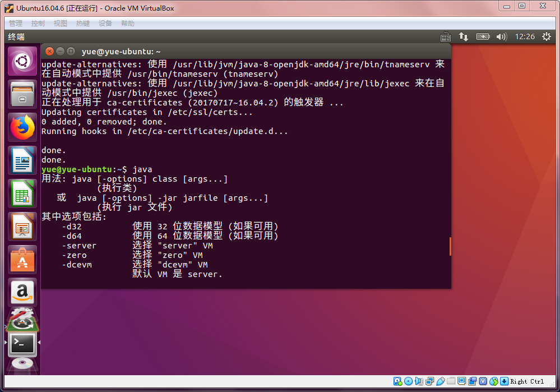Click the terminal window scrollbar handle
The image size is (560, 392).
pos(450,246)
